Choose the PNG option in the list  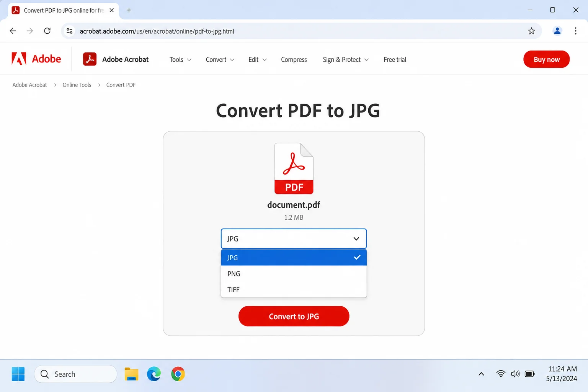pos(294,274)
